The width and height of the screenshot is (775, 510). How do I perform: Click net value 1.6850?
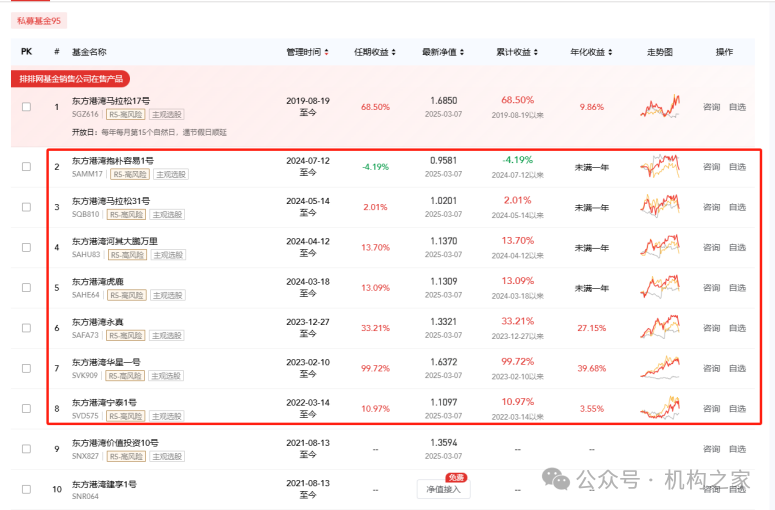[x=443, y=101]
